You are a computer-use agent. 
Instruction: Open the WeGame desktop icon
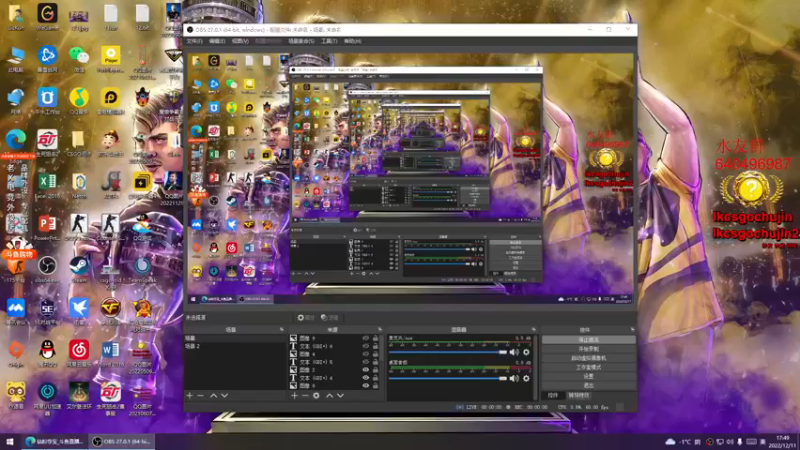coord(47,14)
